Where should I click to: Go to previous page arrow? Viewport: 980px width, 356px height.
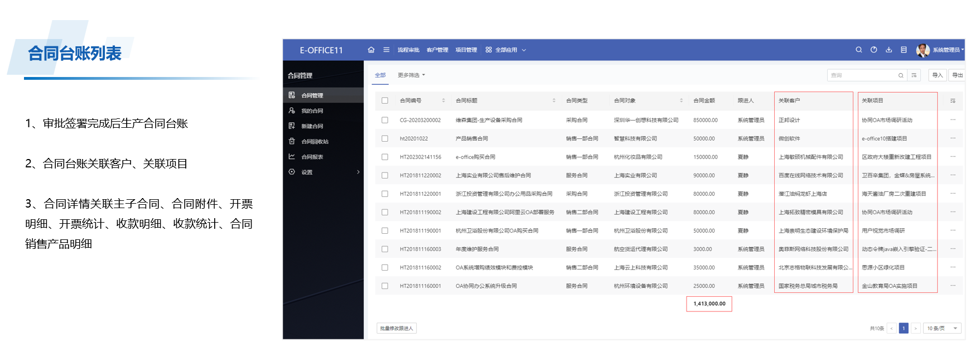pyautogui.click(x=891, y=328)
